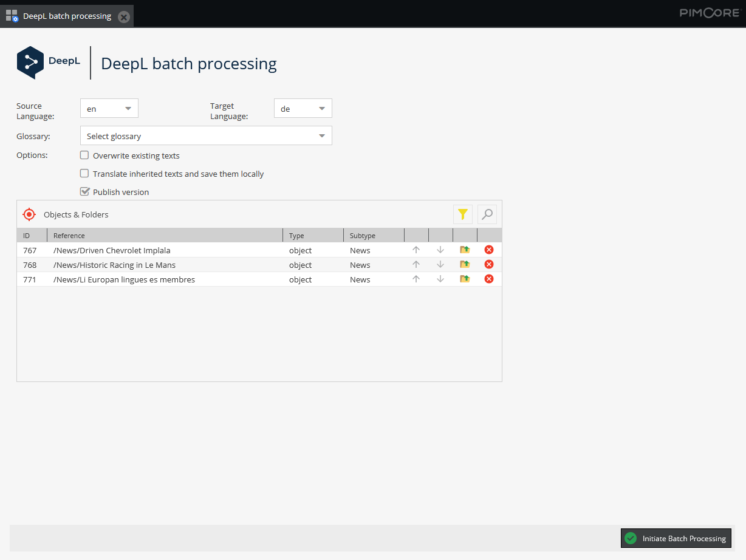Image resolution: width=746 pixels, height=560 pixels.
Task: Move Li Europan lingues row up
Action: click(x=416, y=279)
